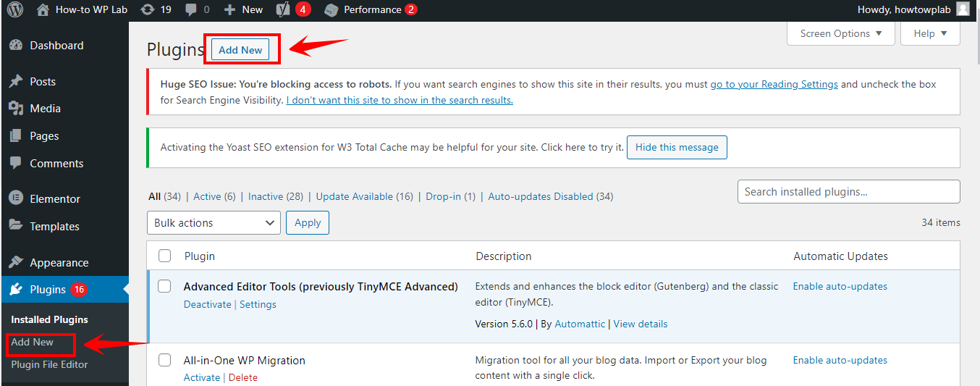The height and width of the screenshot is (386, 980).
Task: Check the All-in-One WP Migration checkbox
Action: [165, 360]
